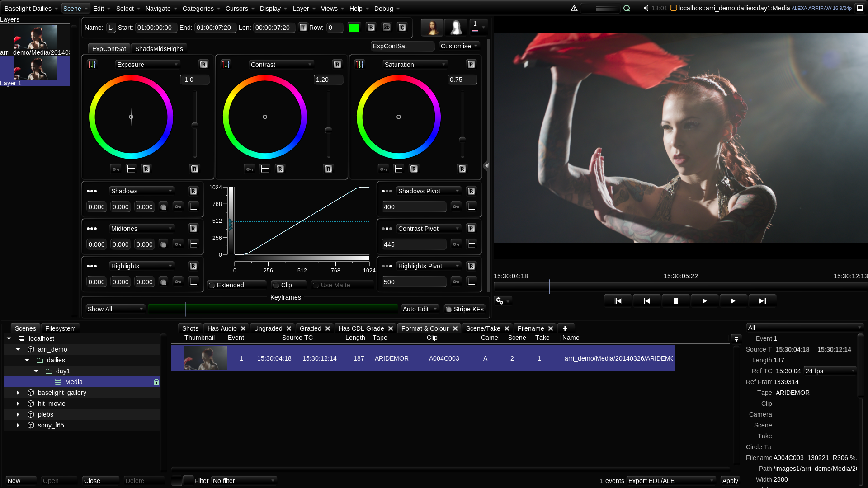The width and height of the screenshot is (868, 488).
Task: Toggle list view icon beside Filter
Action: [x=177, y=481]
